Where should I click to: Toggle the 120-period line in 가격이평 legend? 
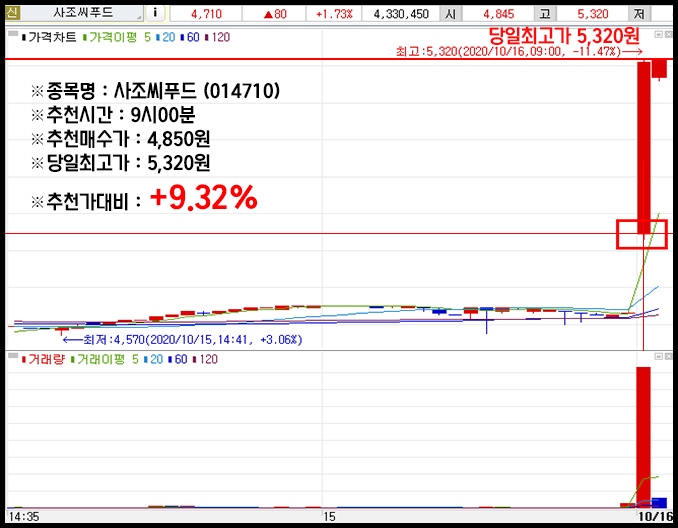click(218, 37)
